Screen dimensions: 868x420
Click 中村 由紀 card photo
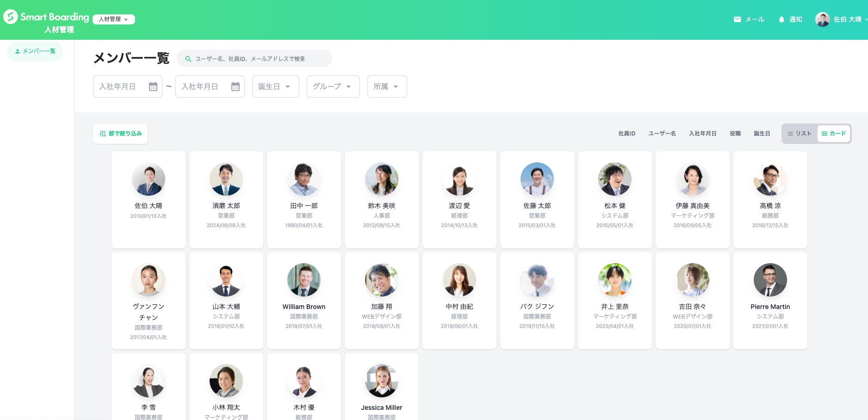pyautogui.click(x=459, y=280)
